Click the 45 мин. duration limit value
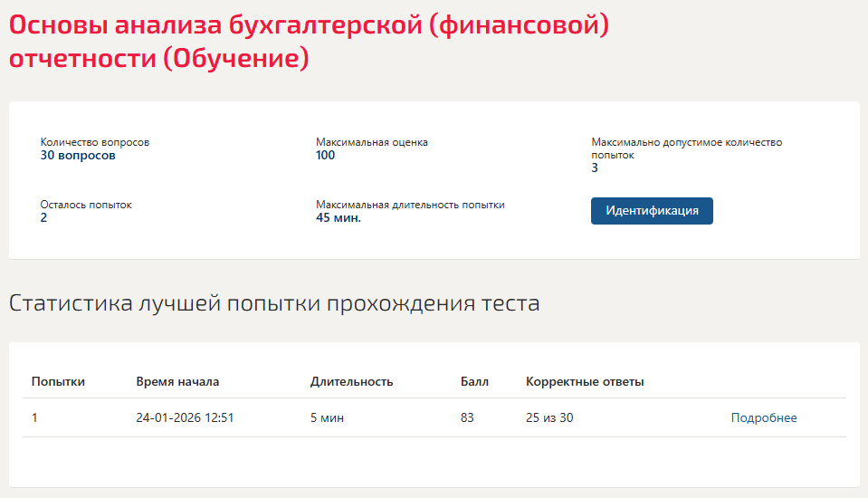The image size is (868, 498). click(x=339, y=218)
